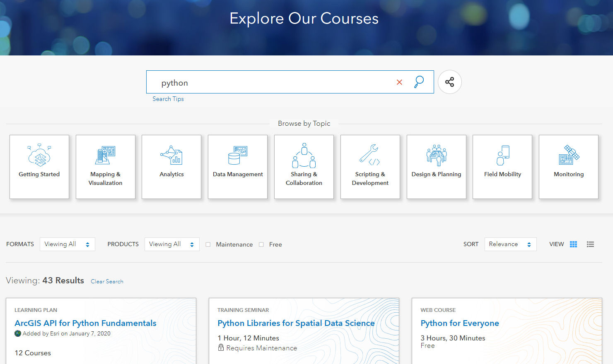Select the Mapping & Visualization topic
The image size is (613, 364).
[105, 167]
